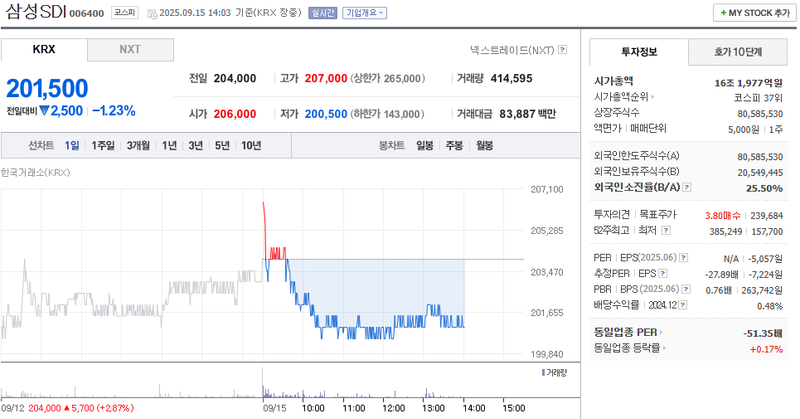Click the 외국인보유주식수(B) value 20,549,445
Image resolution: width=800 pixels, height=419 pixels.
[x=760, y=172]
